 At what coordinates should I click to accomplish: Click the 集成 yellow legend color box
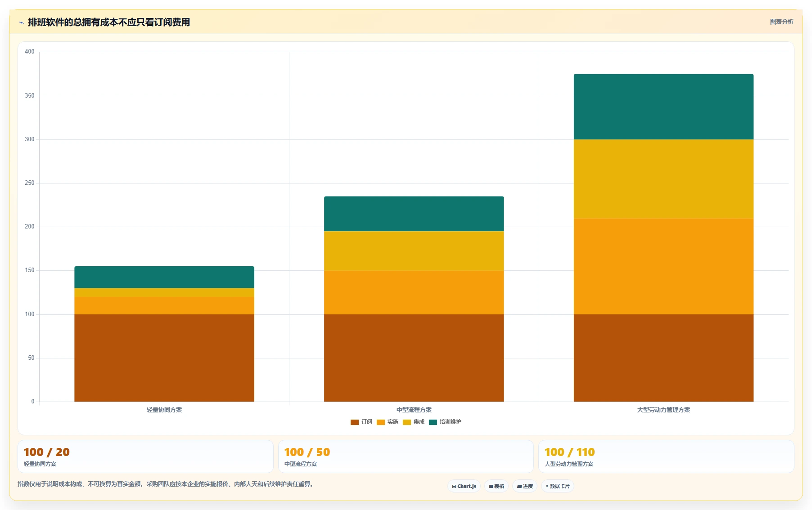[407, 422]
